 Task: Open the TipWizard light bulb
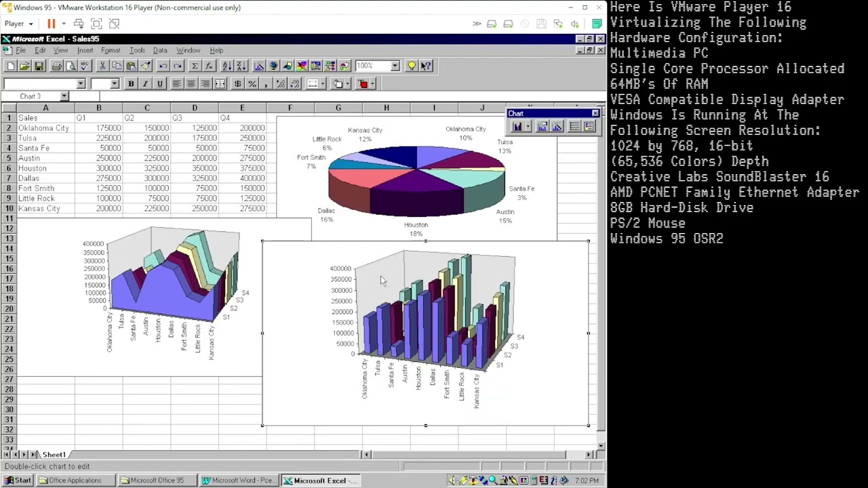tap(412, 66)
